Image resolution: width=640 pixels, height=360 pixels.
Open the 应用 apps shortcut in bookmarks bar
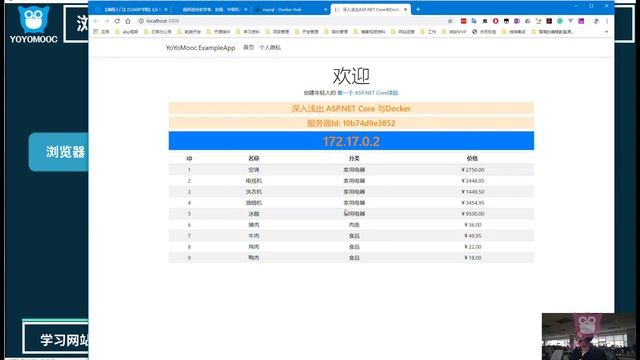point(101,31)
